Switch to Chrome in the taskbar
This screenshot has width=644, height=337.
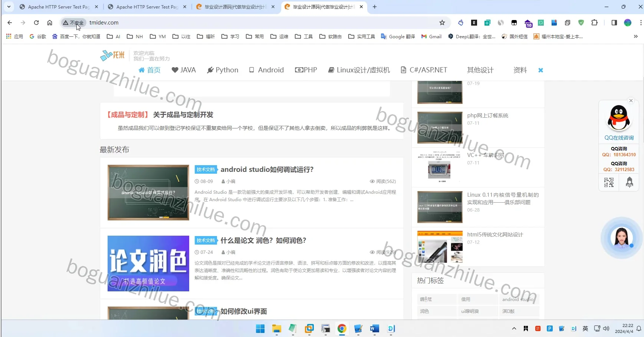coord(342,329)
